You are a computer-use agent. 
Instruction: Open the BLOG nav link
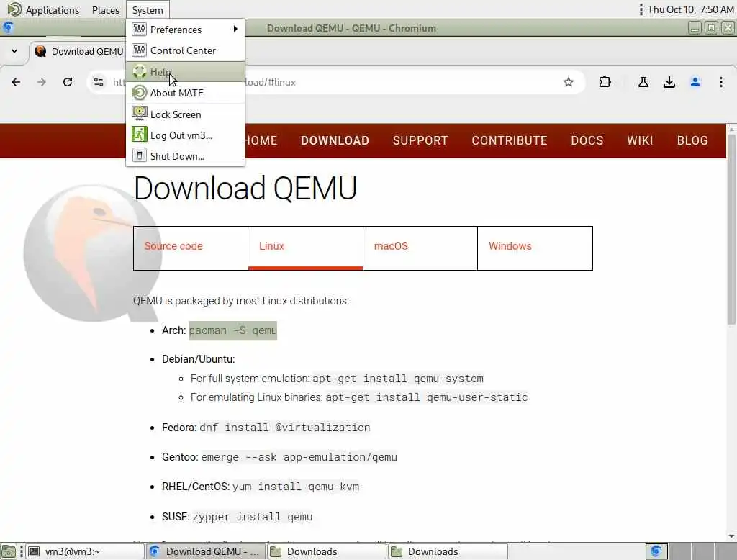point(692,140)
